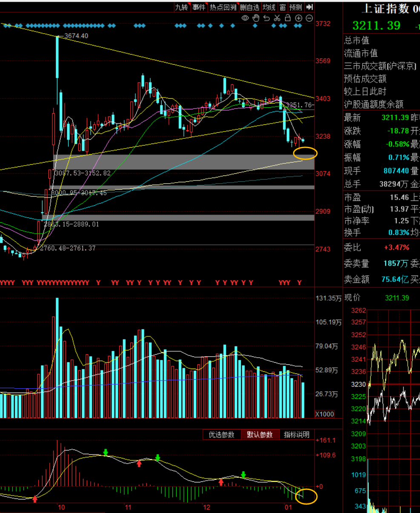This screenshot has width=420, height=513.
Task: Toggle the eye visibility icon in chart toolbar
Action: point(245,18)
